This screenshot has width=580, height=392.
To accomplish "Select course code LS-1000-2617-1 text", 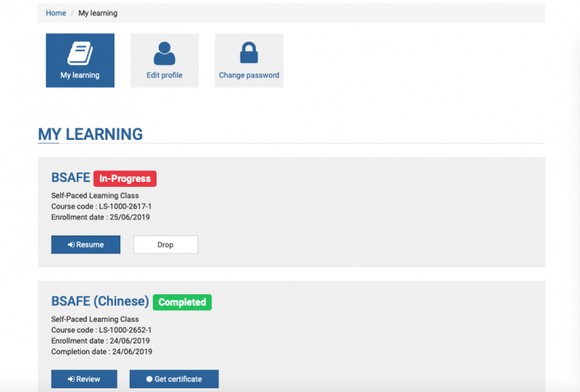I will pyautogui.click(x=125, y=207).
